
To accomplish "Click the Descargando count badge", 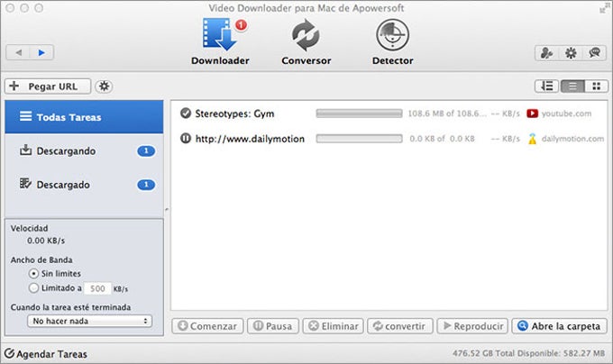I will (x=146, y=150).
